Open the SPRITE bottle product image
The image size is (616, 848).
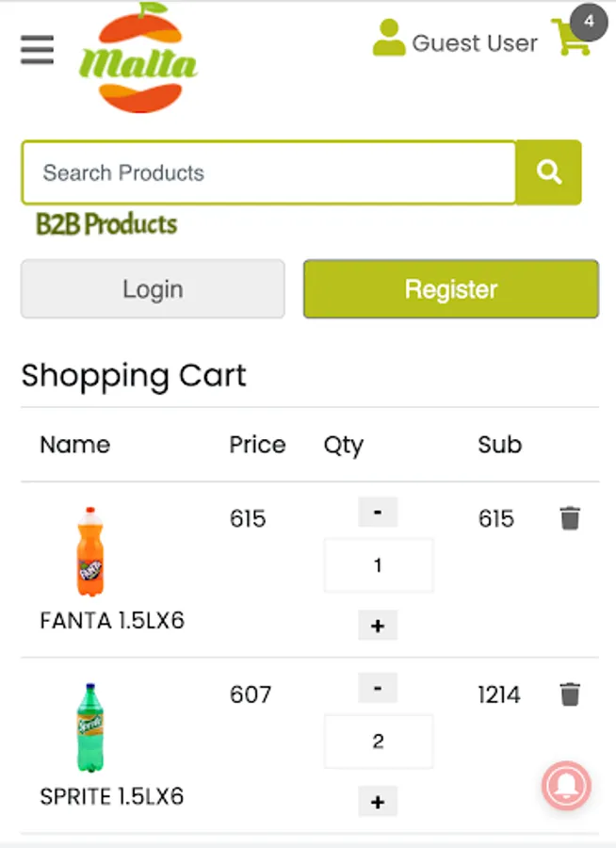[89, 727]
